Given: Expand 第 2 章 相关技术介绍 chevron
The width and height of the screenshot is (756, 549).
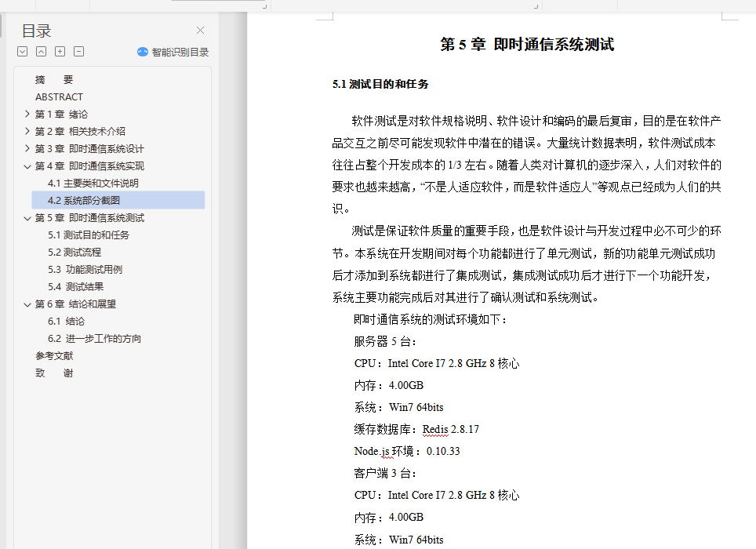Looking at the screenshot, I should tap(27, 131).
